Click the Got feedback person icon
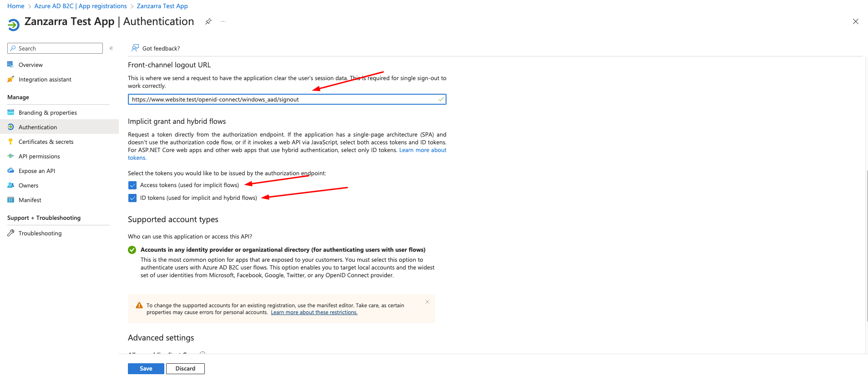868x381 pixels. (135, 48)
